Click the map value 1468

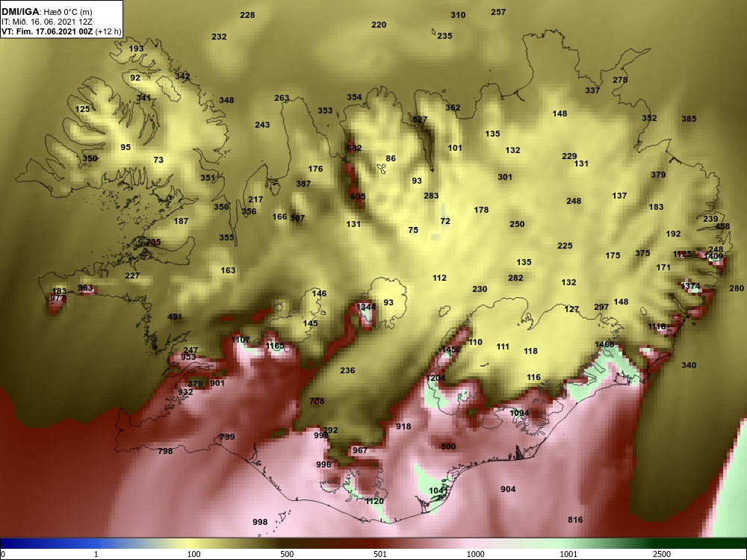[604, 344]
